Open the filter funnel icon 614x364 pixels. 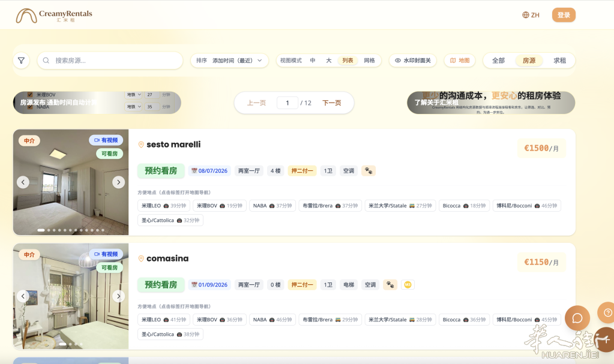tap(21, 61)
